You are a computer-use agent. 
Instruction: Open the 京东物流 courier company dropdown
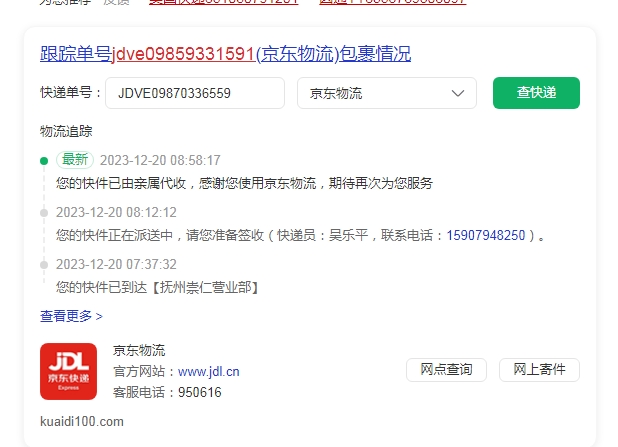pyautogui.click(x=387, y=93)
